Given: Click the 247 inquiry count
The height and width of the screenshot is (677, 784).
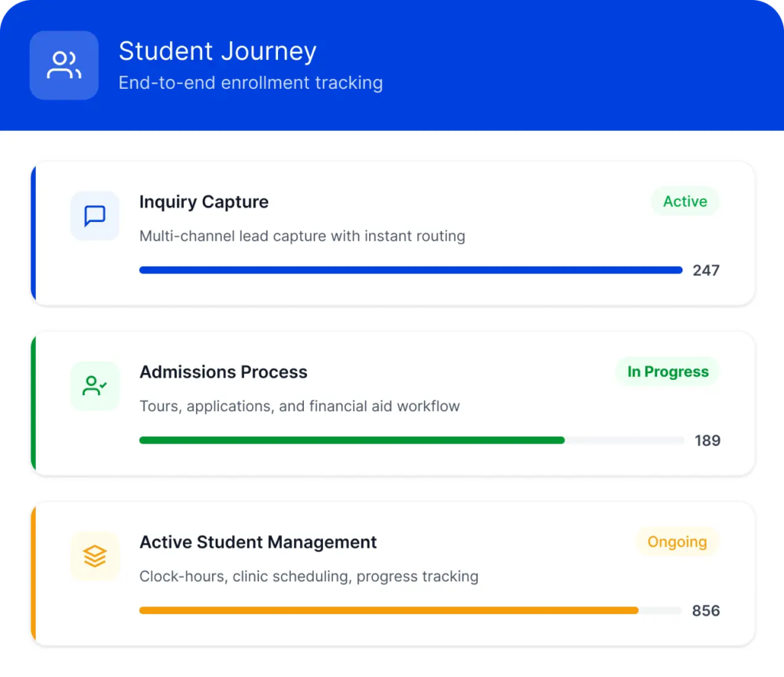Looking at the screenshot, I should tap(706, 270).
